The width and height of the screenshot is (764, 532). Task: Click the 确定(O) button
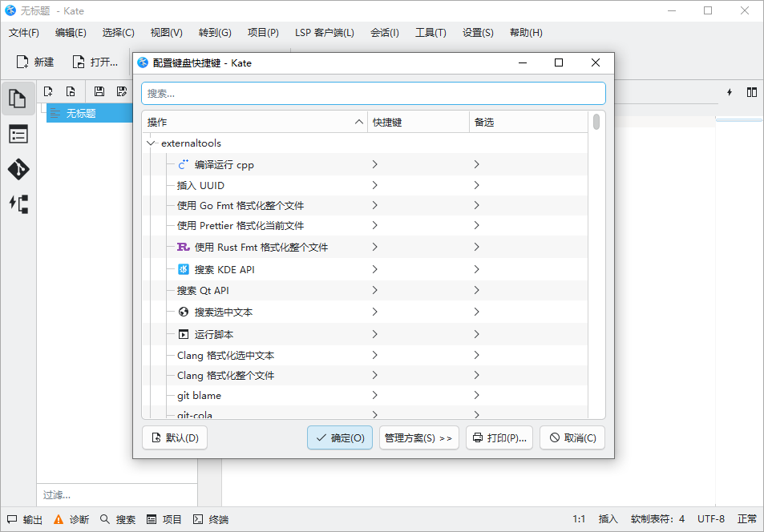(340, 437)
